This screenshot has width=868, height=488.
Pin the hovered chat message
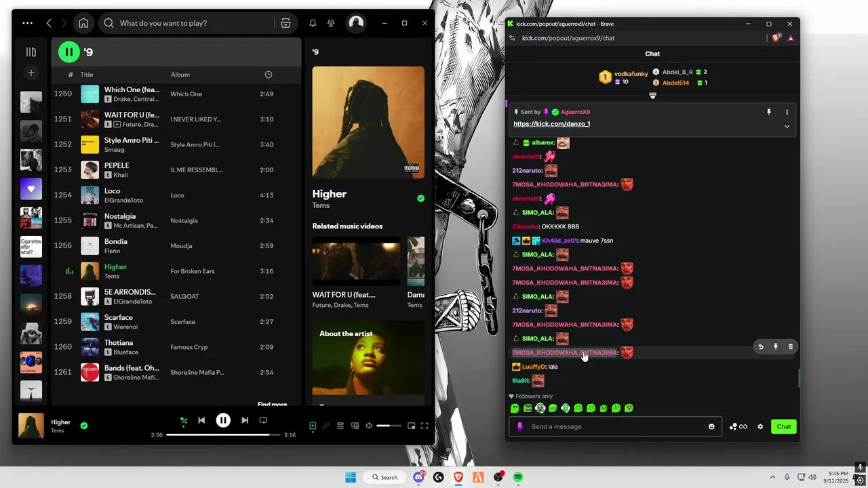click(x=776, y=346)
